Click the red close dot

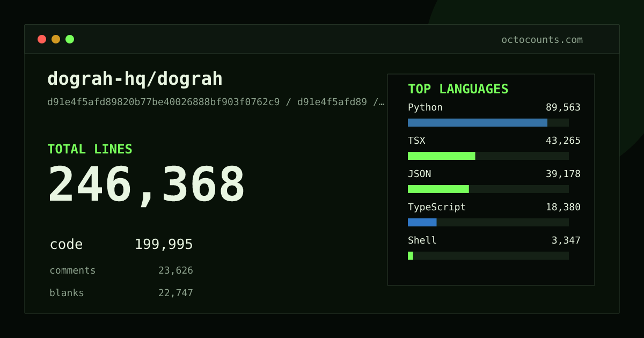[x=42, y=39]
